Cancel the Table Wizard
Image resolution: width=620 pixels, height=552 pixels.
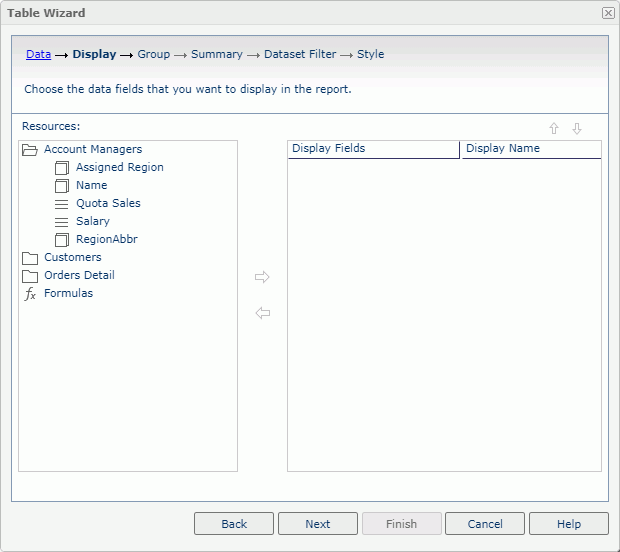[x=485, y=524]
